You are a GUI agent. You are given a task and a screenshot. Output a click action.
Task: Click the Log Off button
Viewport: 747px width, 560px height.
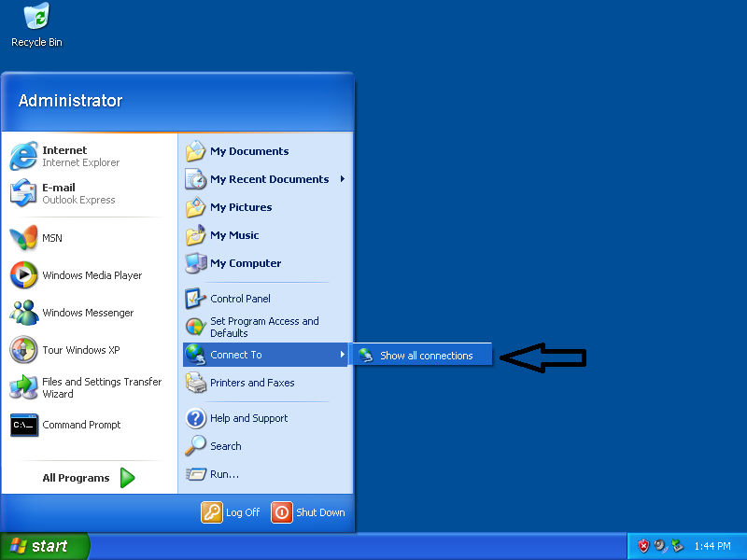click(x=231, y=512)
